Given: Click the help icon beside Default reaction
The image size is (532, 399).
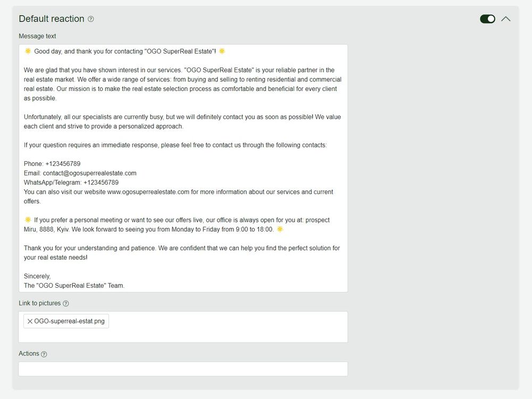Looking at the screenshot, I should [x=91, y=19].
